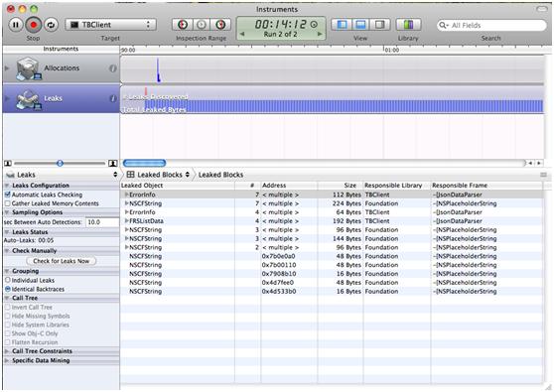The width and height of the screenshot is (554, 392).
Task: Collapse the Sampling Options section
Action: (7, 212)
